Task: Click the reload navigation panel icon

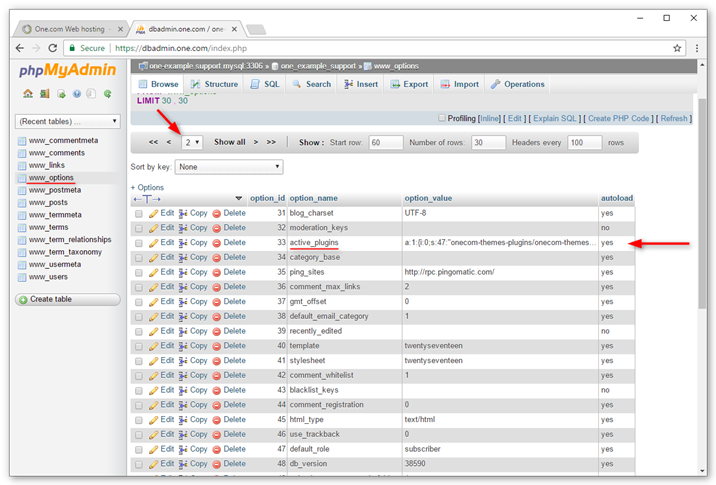Action: [x=107, y=94]
